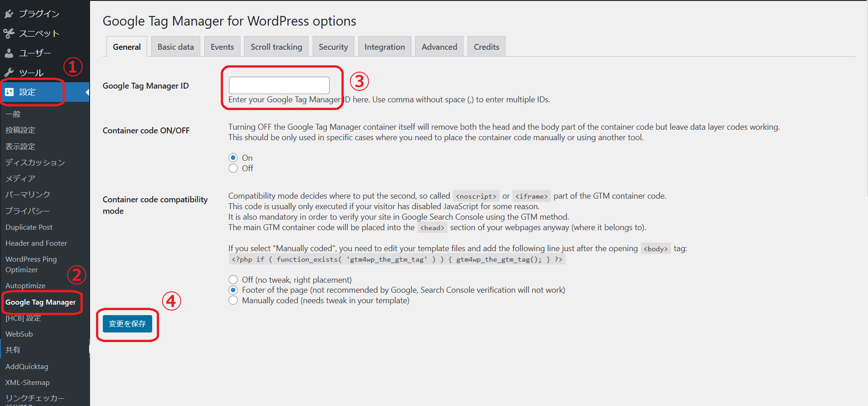Switch to the Security tab

click(x=333, y=47)
